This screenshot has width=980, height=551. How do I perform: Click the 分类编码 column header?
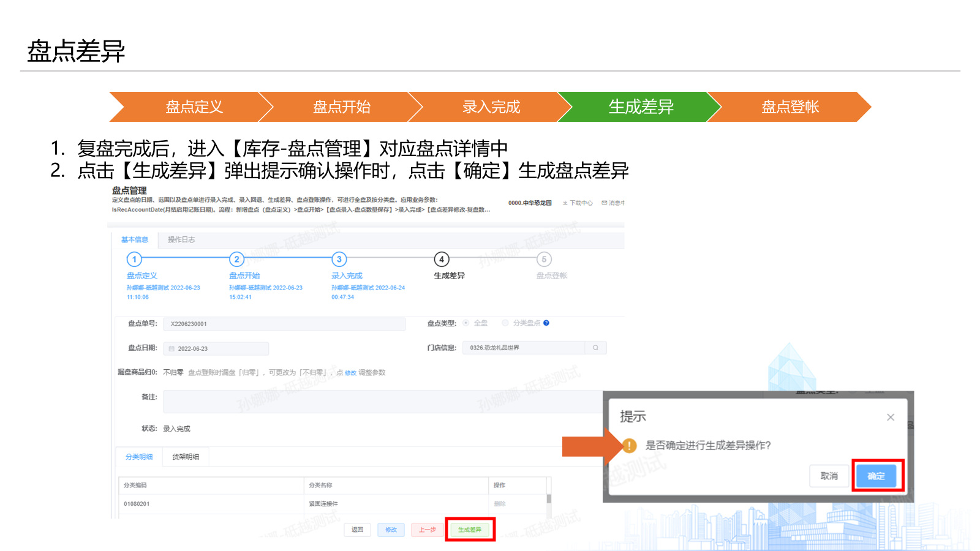pyautogui.click(x=211, y=485)
